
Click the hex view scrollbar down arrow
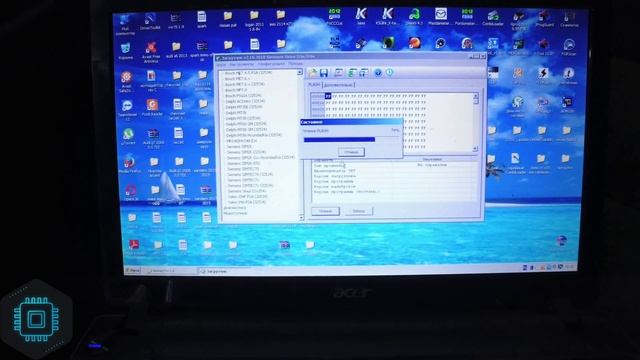click(476, 149)
